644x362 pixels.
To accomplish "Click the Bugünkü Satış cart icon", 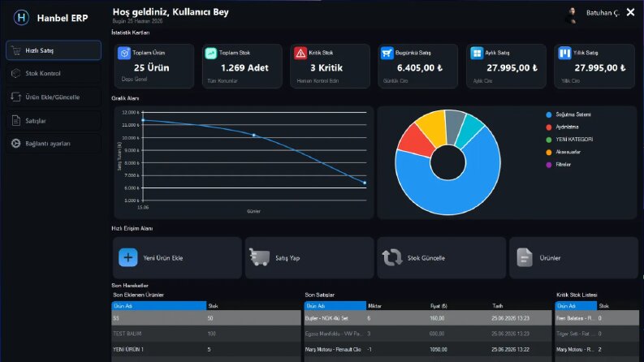I will coord(387,53).
